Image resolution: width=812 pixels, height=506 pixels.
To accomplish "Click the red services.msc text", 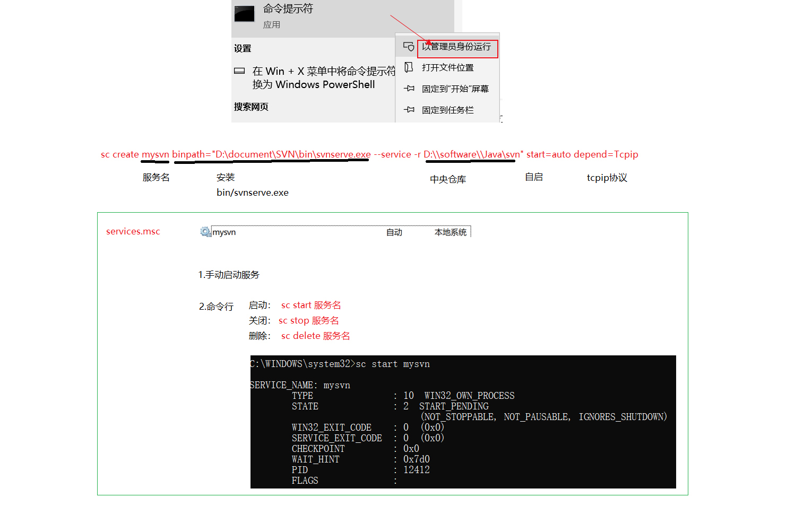I will [133, 231].
